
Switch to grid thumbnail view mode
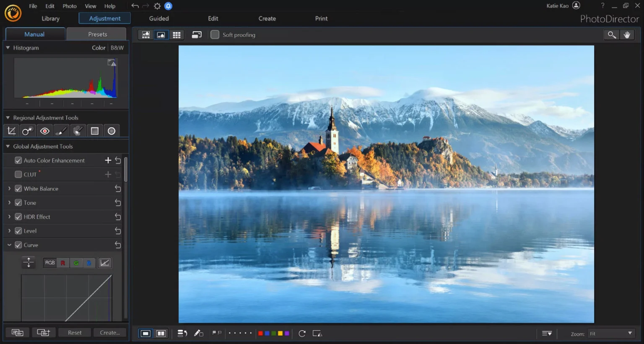[177, 35]
